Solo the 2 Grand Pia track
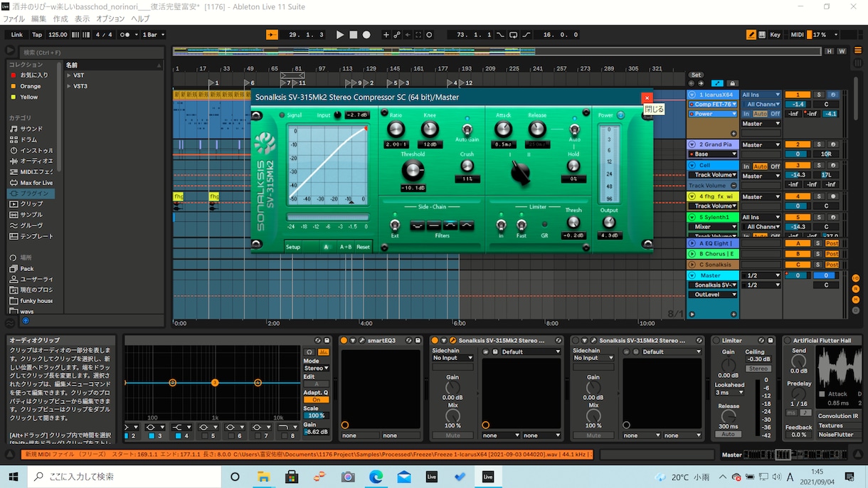 [819, 144]
